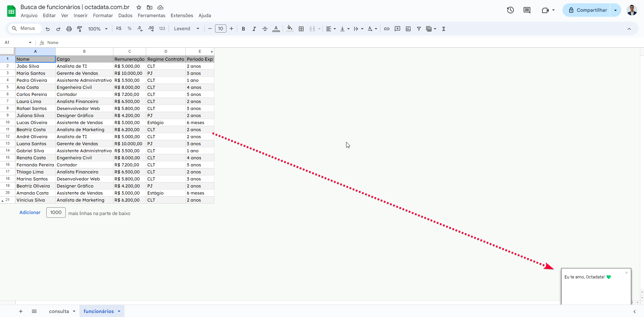Toggle strikethrough formatting
Screen dimensions: 644x317
(x=265, y=29)
